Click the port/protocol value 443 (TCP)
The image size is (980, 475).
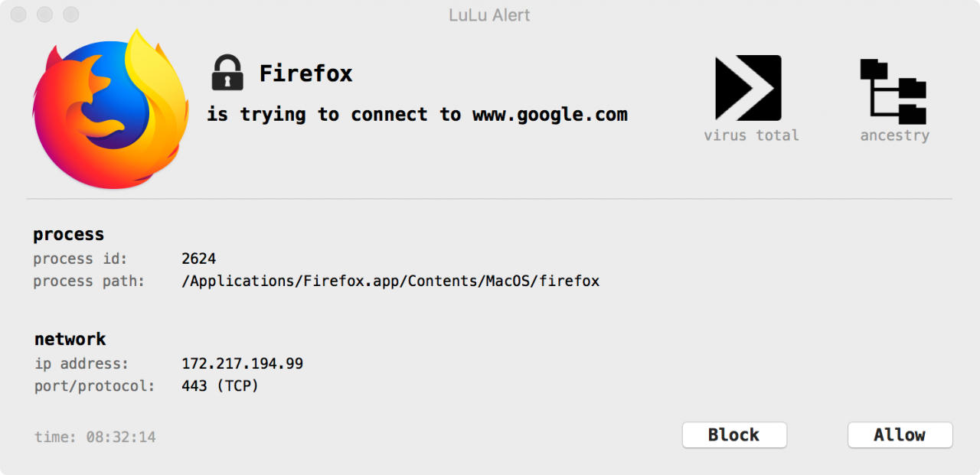220,386
